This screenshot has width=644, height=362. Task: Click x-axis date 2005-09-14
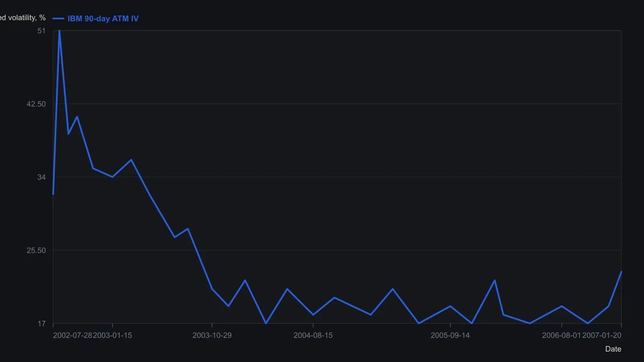(x=450, y=335)
